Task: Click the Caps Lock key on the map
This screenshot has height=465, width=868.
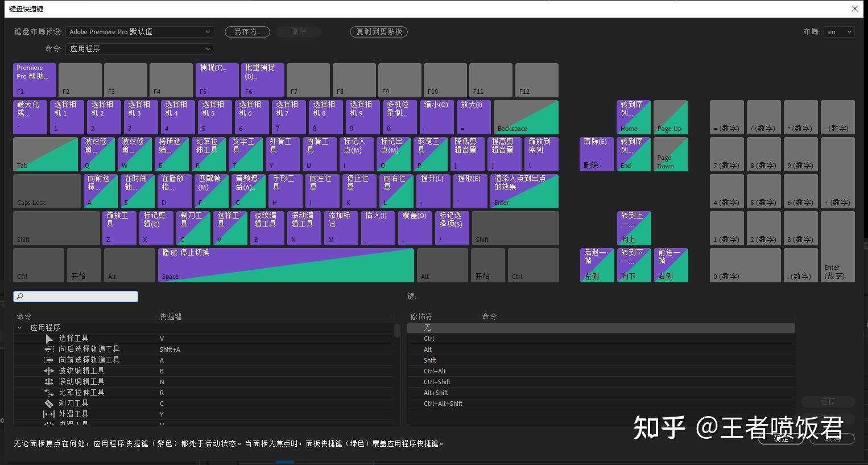Action: [x=47, y=191]
